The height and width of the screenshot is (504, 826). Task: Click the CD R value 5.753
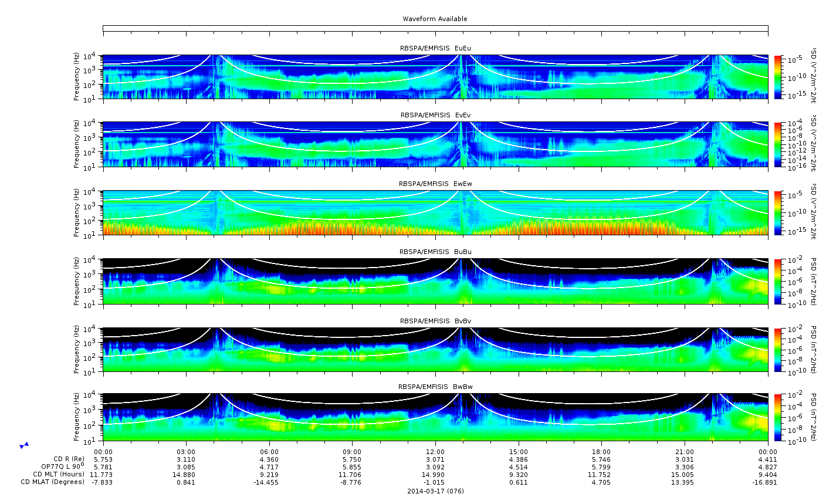(103, 459)
